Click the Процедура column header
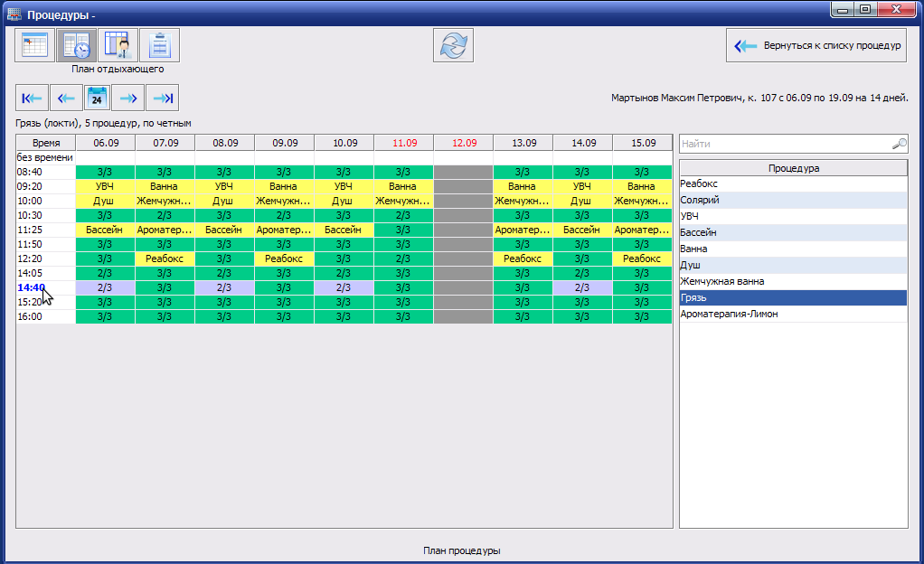The width and height of the screenshot is (924, 564). 793,168
